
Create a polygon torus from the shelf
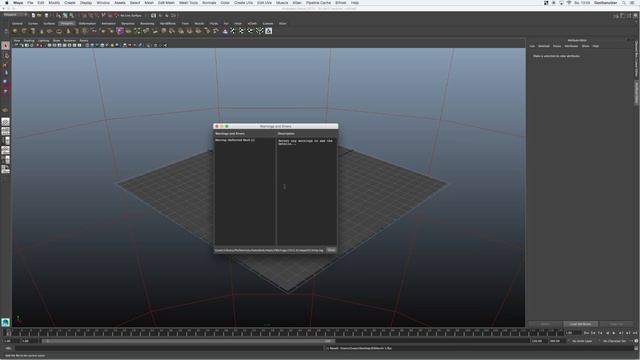(59, 31)
